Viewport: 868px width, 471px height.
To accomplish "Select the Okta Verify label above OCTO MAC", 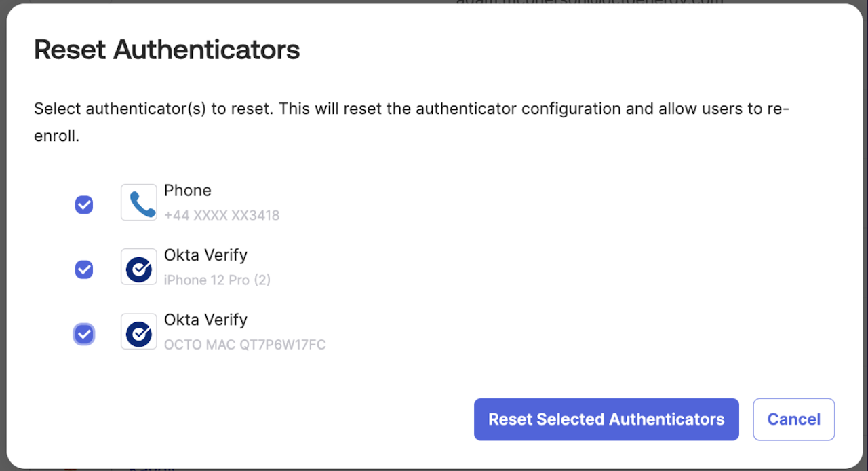I will coord(205,320).
